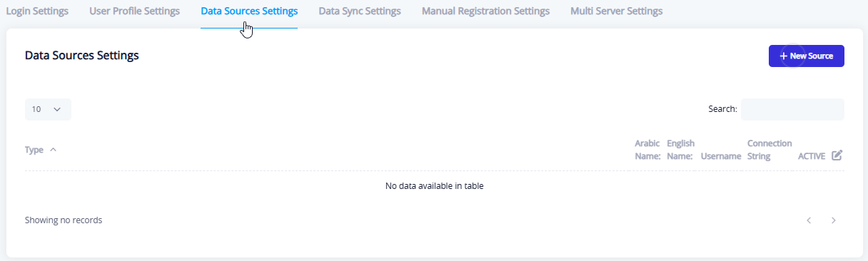Go to previous page arrow
Viewport: 868px width, 261px height.
[x=809, y=220]
